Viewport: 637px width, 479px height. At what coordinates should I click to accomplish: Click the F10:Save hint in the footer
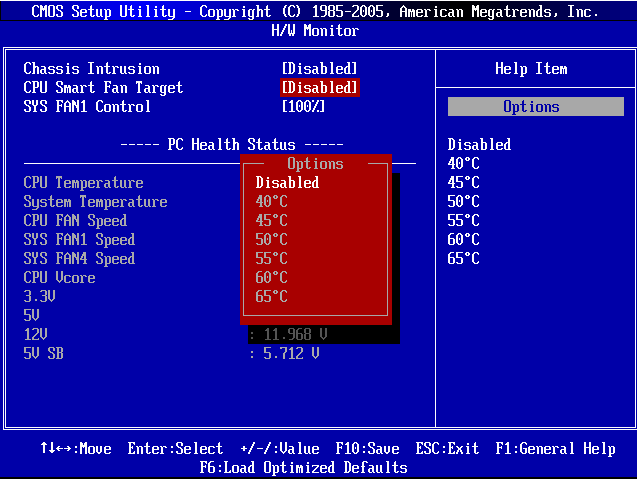coord(367,449)
